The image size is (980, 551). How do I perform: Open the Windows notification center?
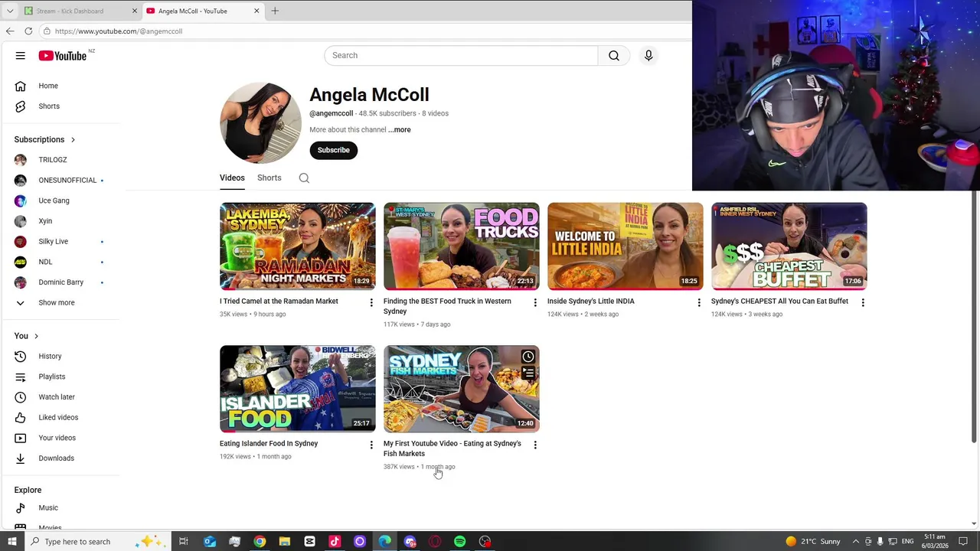[x=963, y=541]
